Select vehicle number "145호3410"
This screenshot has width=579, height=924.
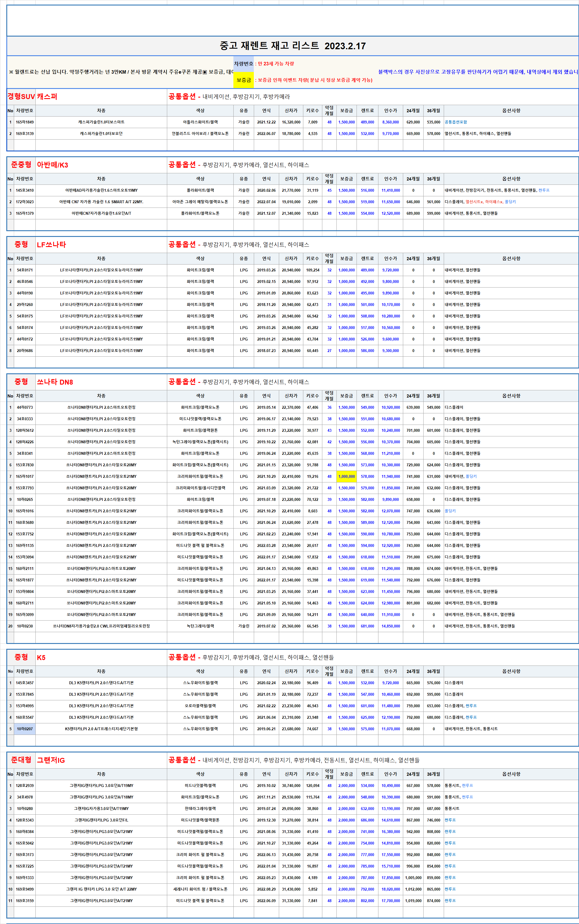pos(24,190)
